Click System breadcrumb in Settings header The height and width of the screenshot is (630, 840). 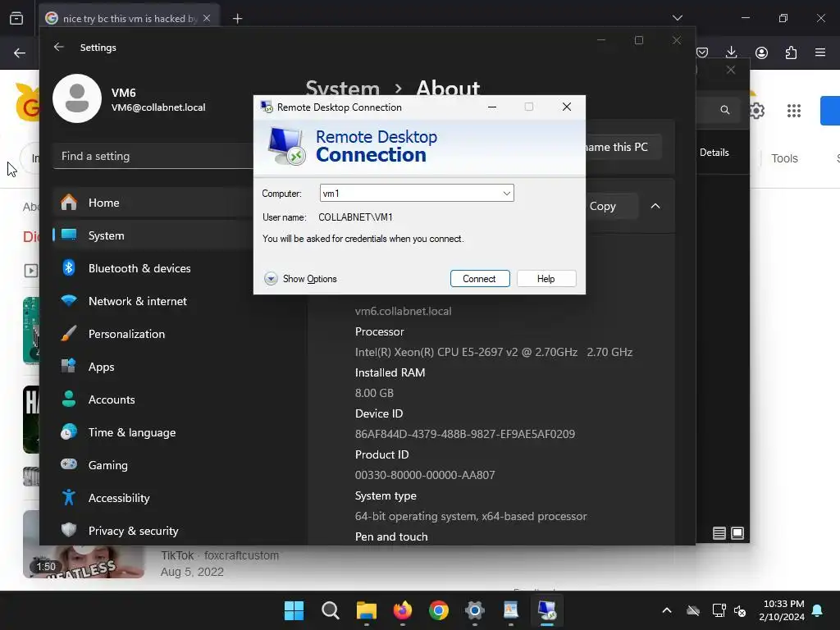point(342,89)
